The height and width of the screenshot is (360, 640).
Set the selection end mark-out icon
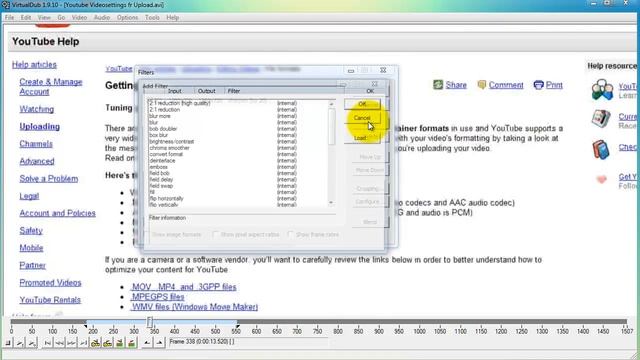pyautogui.click(x=159, y=343)
